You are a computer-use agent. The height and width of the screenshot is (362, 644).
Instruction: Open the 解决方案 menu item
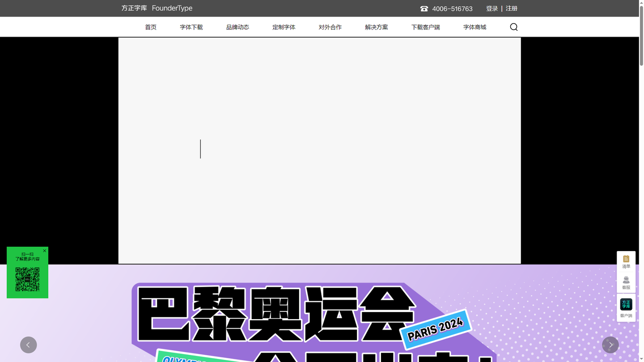(x=377, y=27)
